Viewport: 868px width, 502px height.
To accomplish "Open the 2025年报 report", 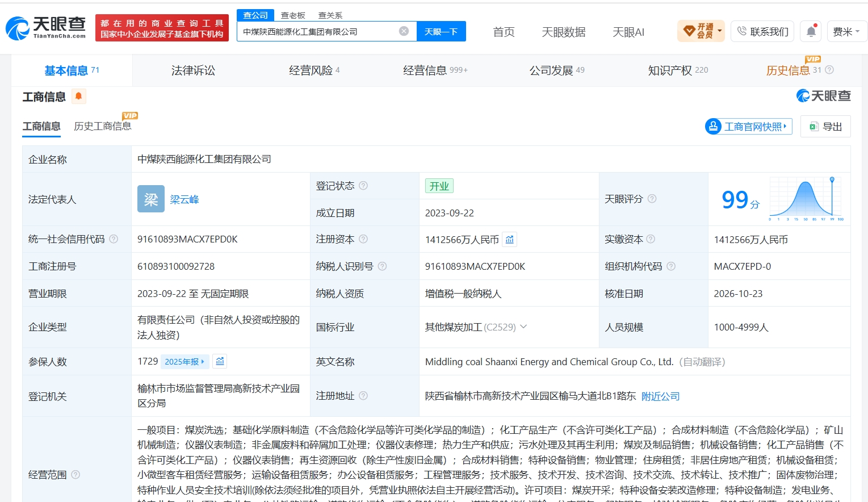I will point(184,361).
